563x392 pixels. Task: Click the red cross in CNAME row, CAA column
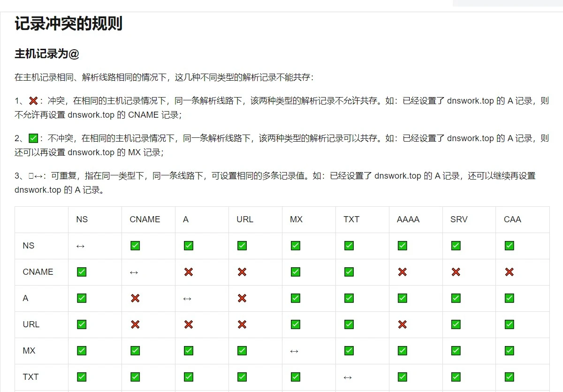[509, 272]
